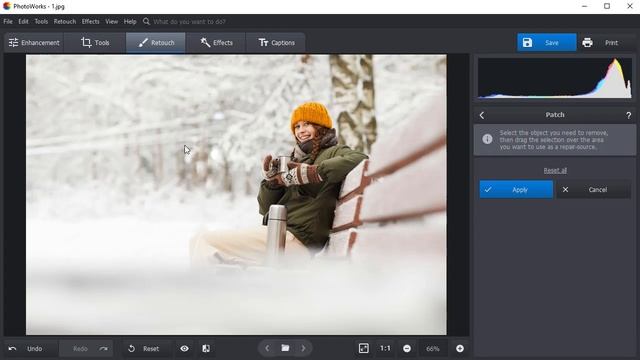The image size is (640, 360).
Task: Open the View menu
Action: (x=111, y=22)
